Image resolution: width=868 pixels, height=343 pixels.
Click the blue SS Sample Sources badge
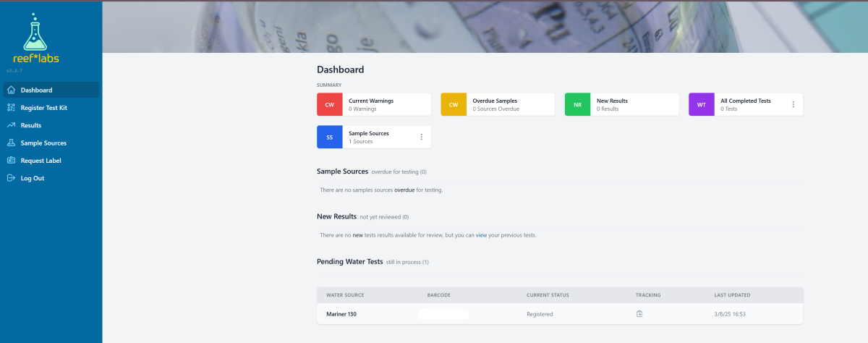click(330, 137)
